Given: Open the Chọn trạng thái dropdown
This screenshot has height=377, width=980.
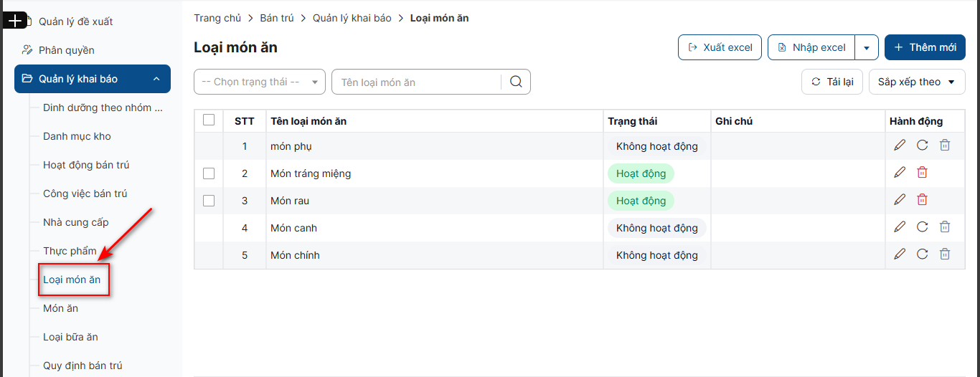Looking at the screenshot, I should (x=259, y=82).
